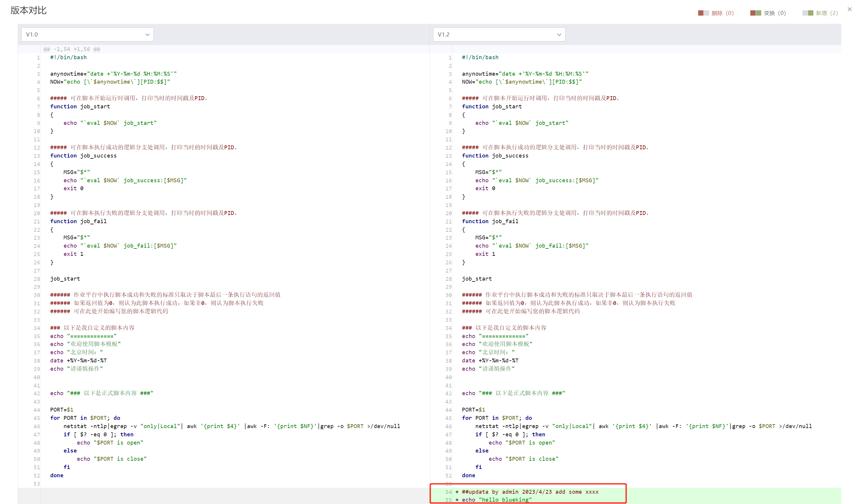Click line 20 comment 可在脚本执行失败 in left pane
The image size is (859, 504).
[144, 213]
